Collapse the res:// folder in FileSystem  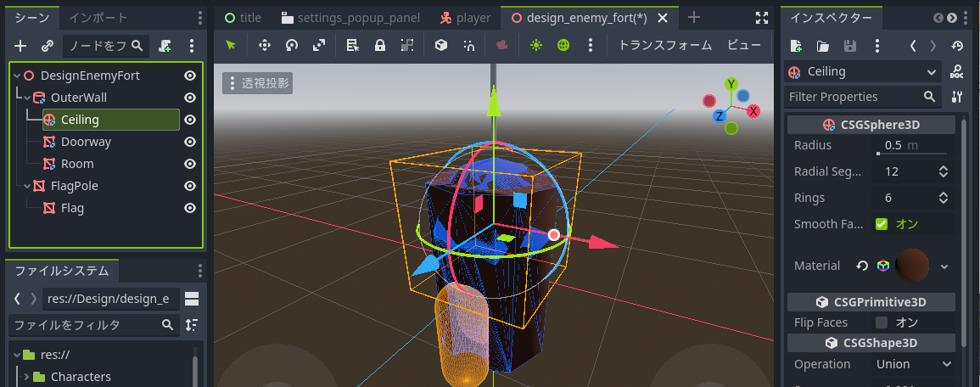tap(17, 355)
